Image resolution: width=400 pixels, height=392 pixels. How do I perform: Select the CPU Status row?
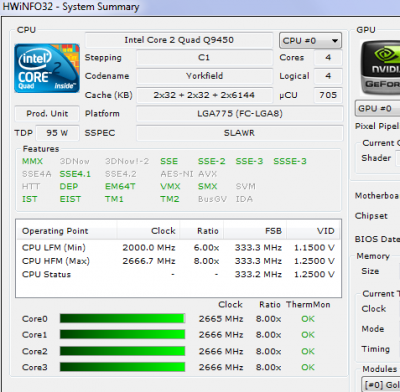click(x=178, y=274)
